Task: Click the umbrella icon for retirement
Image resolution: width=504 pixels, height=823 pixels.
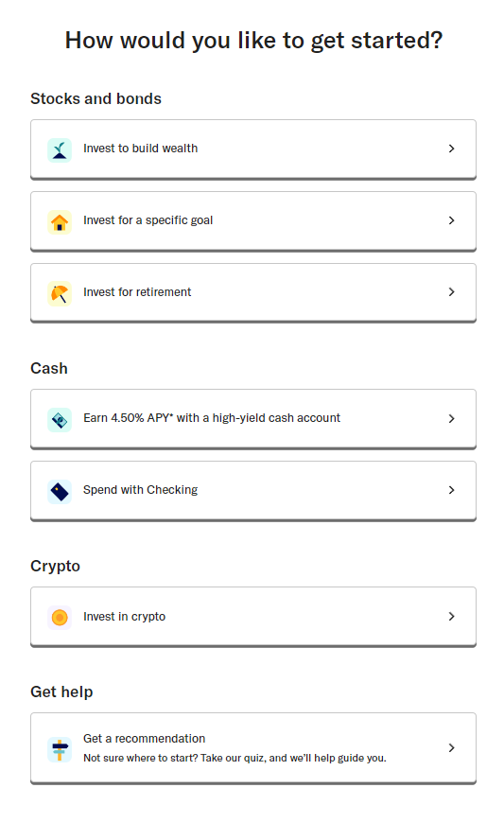Action: 60,293
